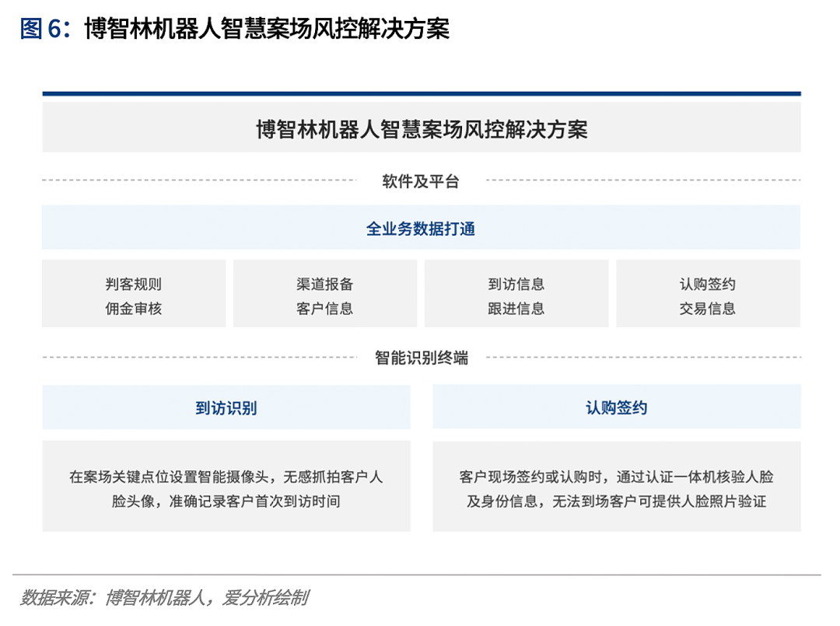Click the 数据来源 source line at bottom

point(165,598)
